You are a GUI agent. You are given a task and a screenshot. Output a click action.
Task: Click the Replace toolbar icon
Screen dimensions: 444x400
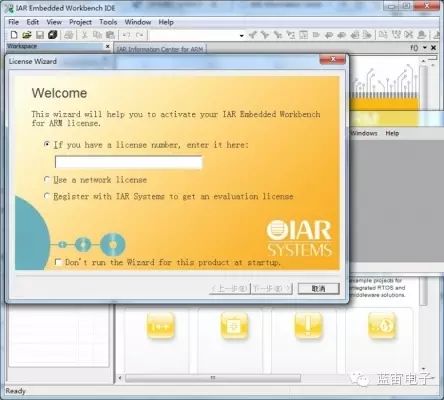291,35
